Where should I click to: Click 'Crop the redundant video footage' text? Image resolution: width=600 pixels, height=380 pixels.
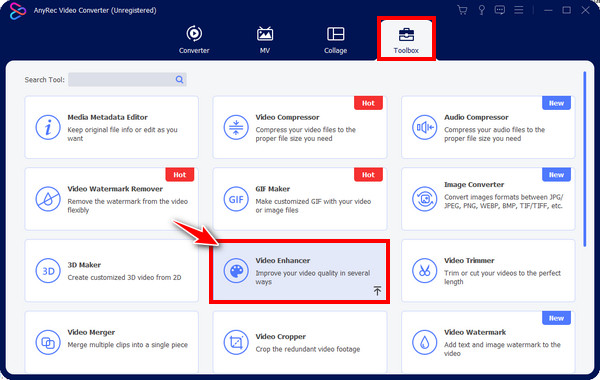point(308,349)
